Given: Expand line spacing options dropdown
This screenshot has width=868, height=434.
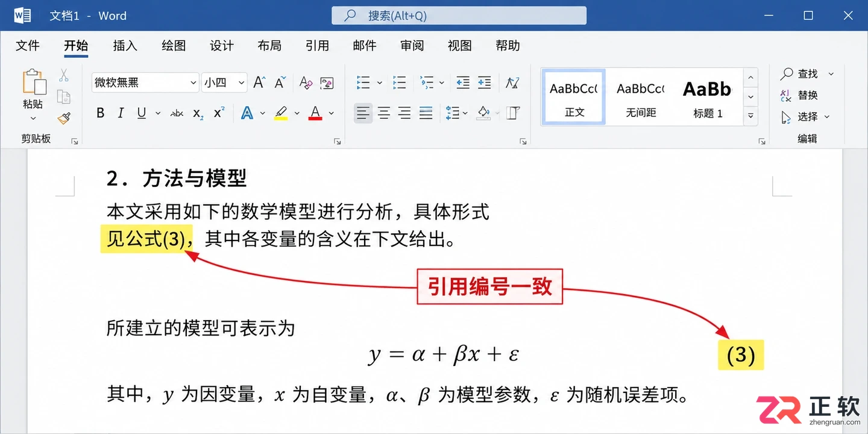Looking at the screenshot, I should 464,113.
